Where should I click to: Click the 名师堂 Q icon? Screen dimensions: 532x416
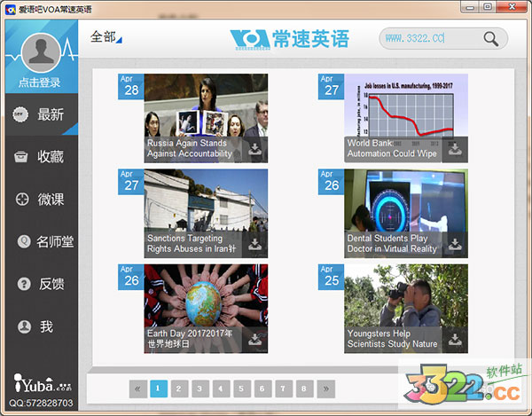[x=24, y=241]
